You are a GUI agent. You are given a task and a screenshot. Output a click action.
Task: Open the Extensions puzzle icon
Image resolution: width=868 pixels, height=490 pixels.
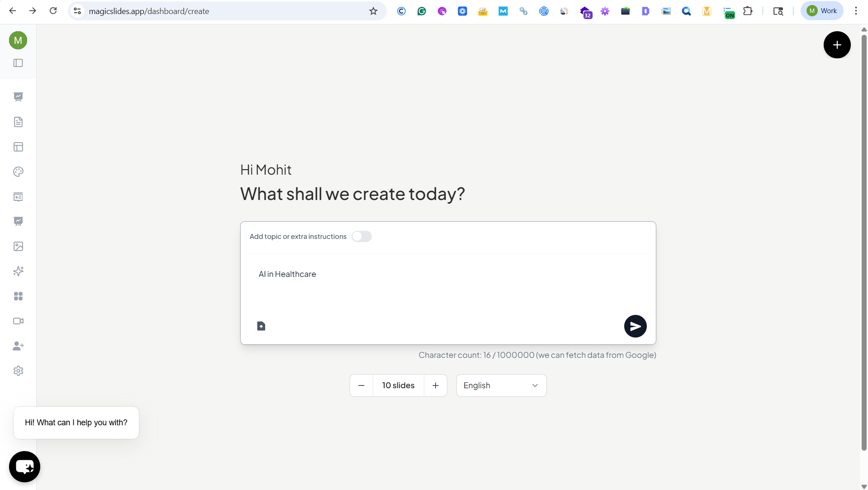[748, 11]
